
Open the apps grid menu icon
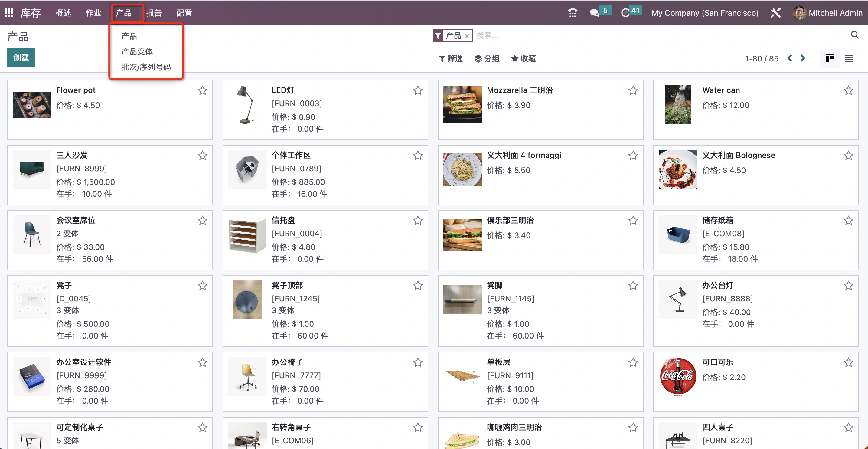pos(9,13)
